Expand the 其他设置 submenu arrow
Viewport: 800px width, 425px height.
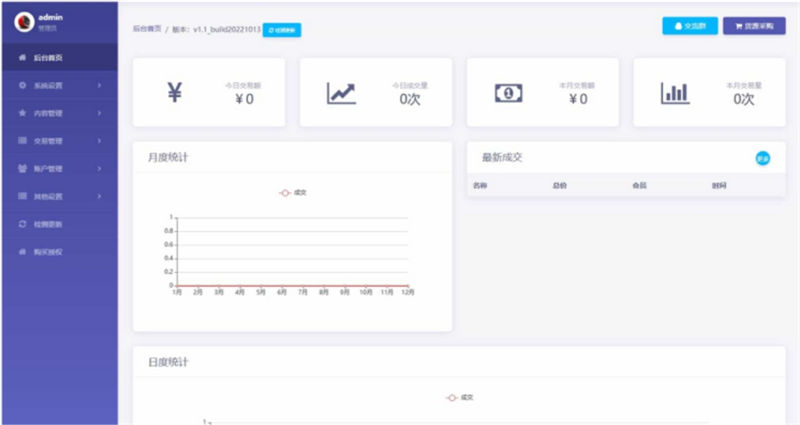(x=99, y=196)
